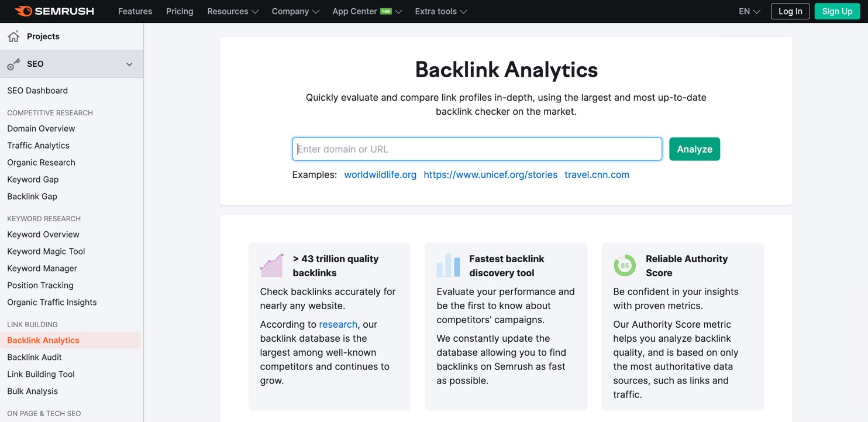Click the pink growth chart icon
Viewport: 868px width, 422px height.
point(271,265)
